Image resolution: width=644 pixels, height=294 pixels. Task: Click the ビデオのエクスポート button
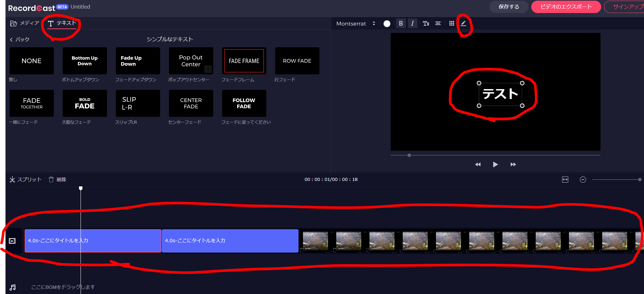[x=566, y=7]
